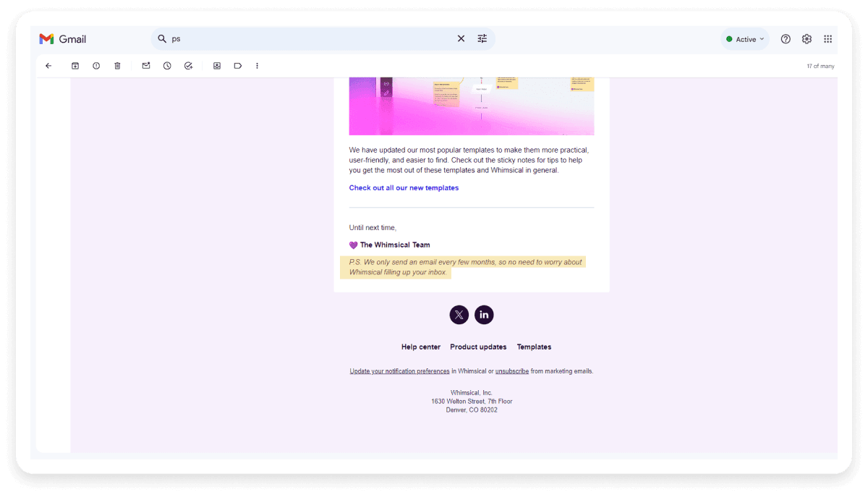The width and height of the screenshot is (868, 495).
Task: Click the templates preview image
Action: pyautogui.click(x=472, y=106)
